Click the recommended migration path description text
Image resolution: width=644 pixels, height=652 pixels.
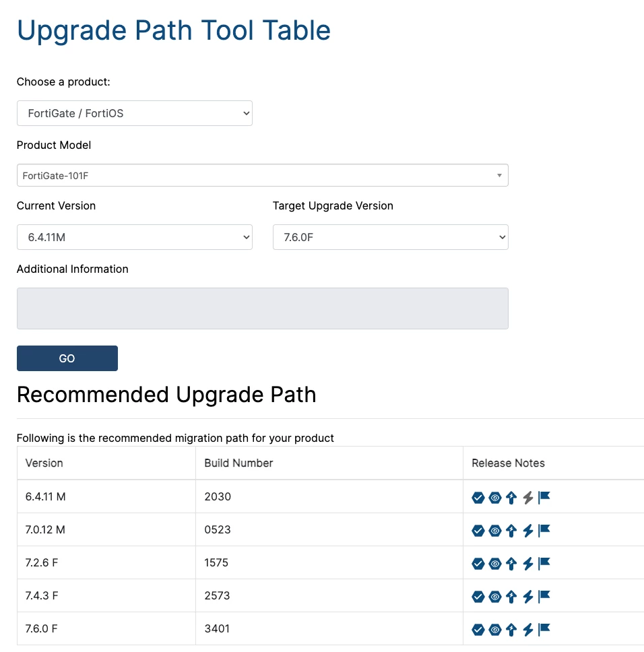click(x=175, y=438)
